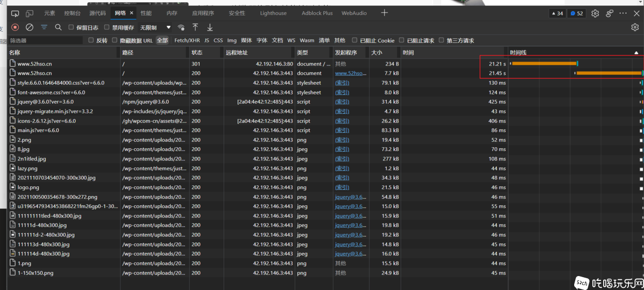
Task: Switch to the 控制台 tab
Action: pos(73,13)
